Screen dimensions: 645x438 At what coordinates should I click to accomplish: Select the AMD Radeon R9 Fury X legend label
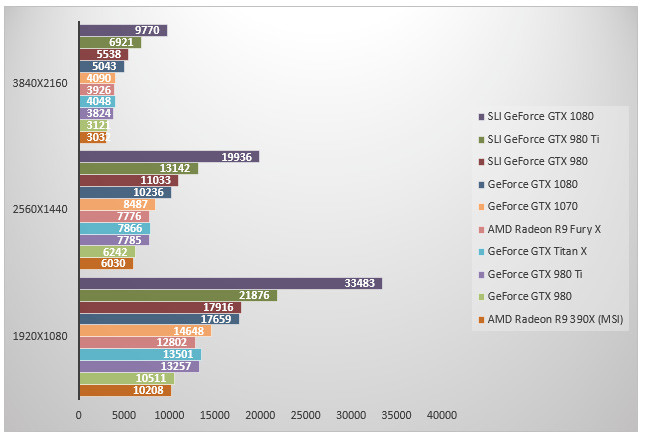click(x=544, y=229)
